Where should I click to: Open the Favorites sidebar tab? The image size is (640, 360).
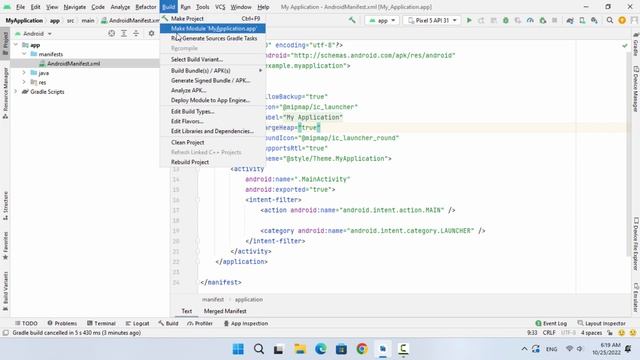(5, 246)
